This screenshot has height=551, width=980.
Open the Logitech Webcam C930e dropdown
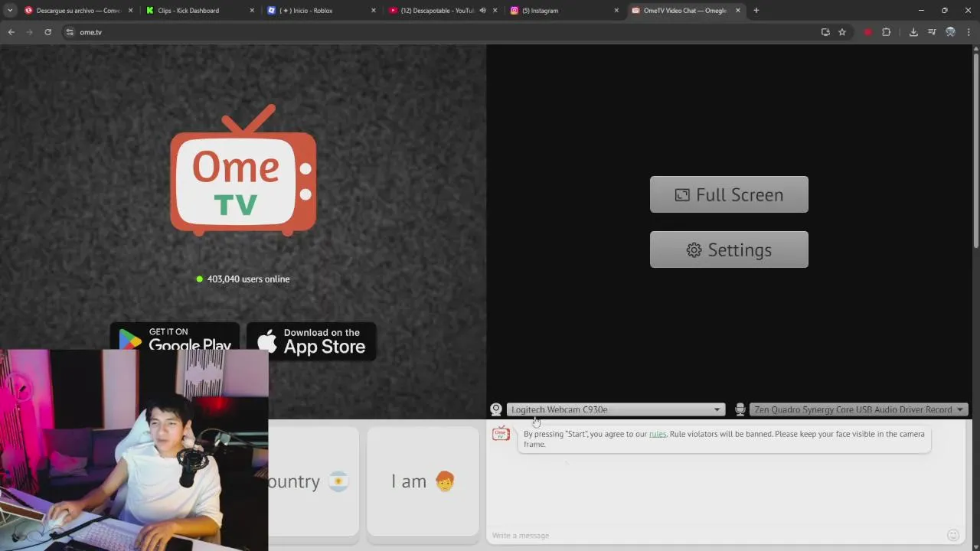click(616, 409)
